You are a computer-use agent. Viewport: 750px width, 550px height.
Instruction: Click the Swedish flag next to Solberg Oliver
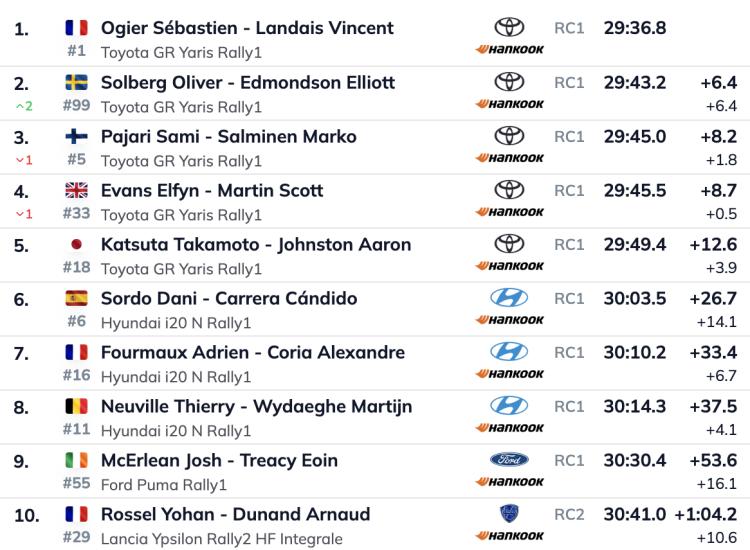pyautogui.click(x=76, y=82)
